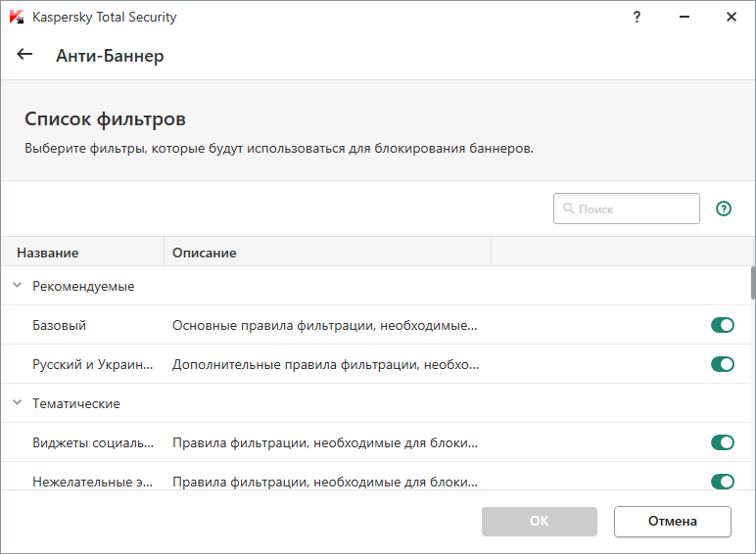Image resolution: width=756 pixels, height=554 pixels.
Task: Open help with the question mark in title bar
Action: [637, 17]
